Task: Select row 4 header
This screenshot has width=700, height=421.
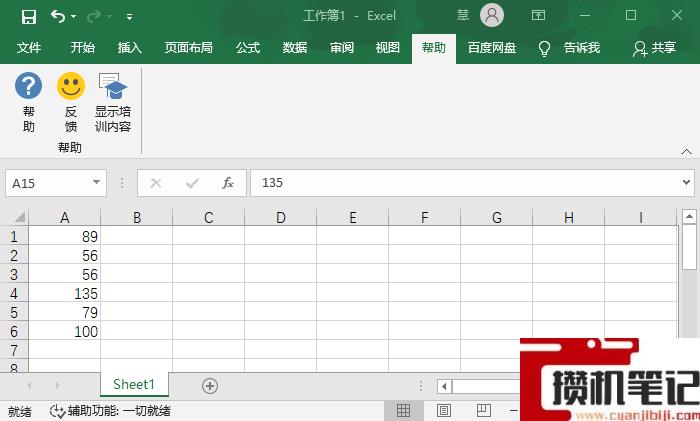Action: pyautogui.click(x=14, y=293)
